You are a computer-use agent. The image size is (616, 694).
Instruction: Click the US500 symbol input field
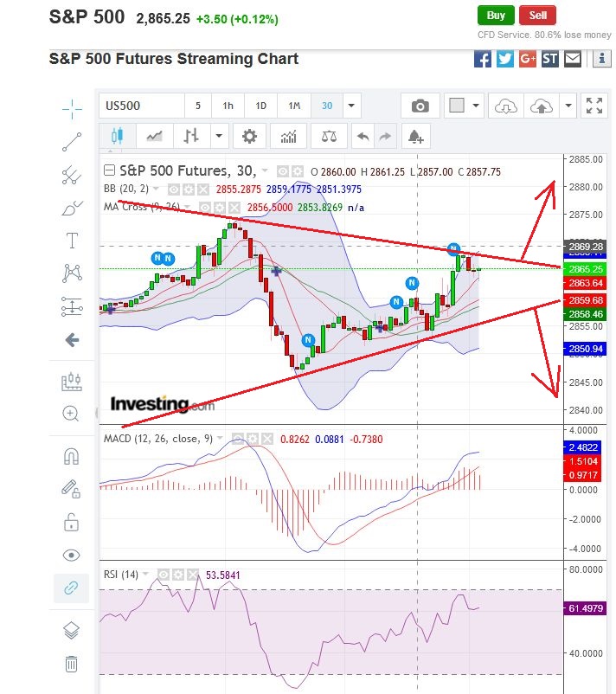141,106
